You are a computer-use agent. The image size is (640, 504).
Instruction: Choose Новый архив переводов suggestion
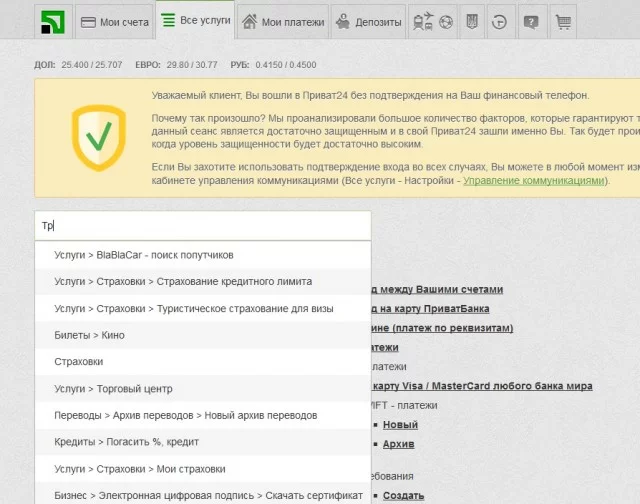pyautogui.click(x=203, y=415)
